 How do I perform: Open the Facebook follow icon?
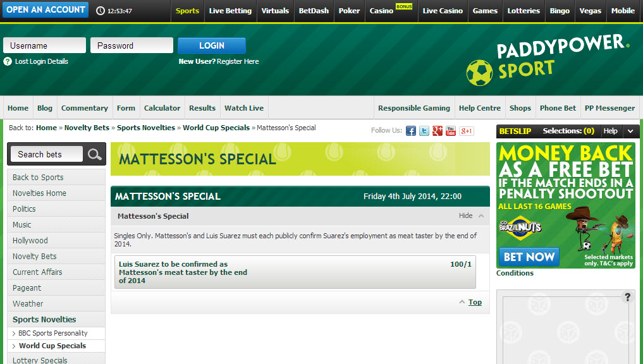point(410,131)
